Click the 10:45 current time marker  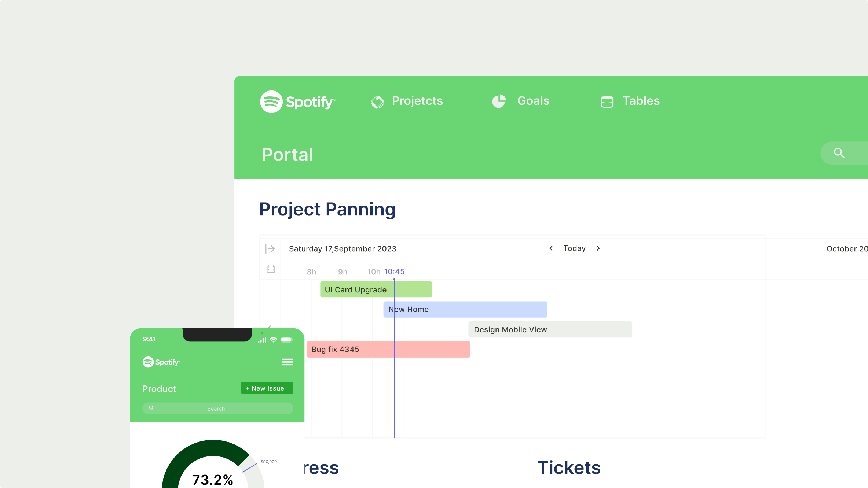point(394,271)
